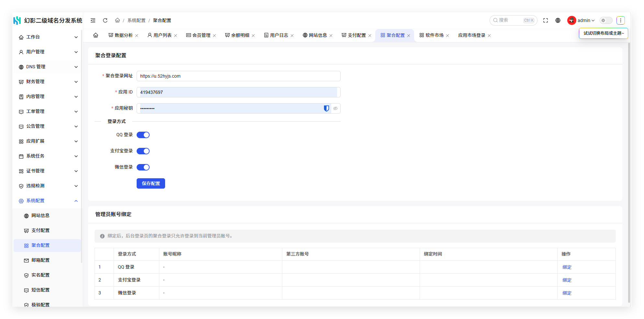644x319 pixels.
Task: Click 绑定 link for QQ 登录 row
Action: [x=567, y=267]
